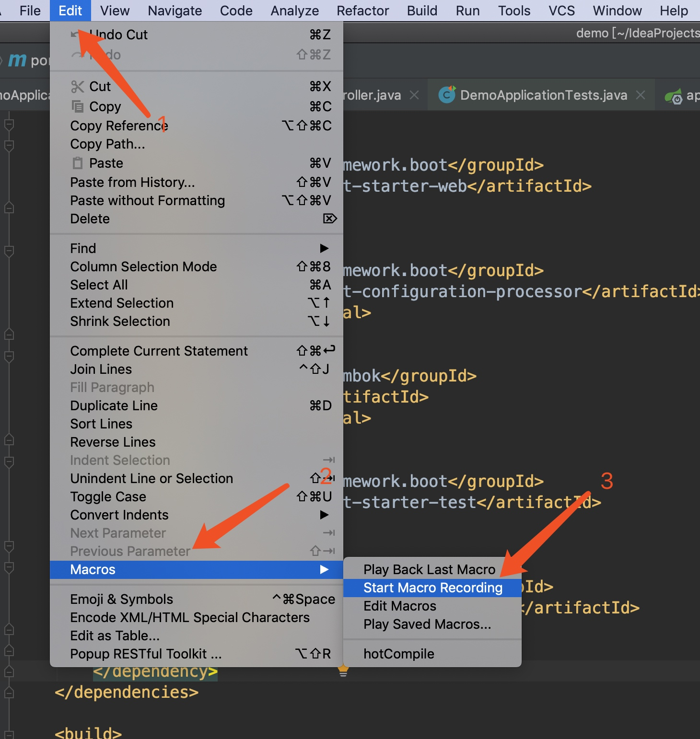Image resolution: width=700 pixels, height=739 pixels.
Task: Select Complete Current Statement
Action: pos(197,351)
